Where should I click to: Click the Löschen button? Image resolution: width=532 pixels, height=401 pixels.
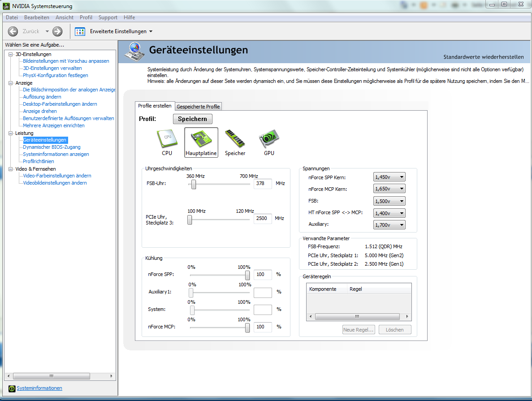pyautogui.click(x=394, y=330)
